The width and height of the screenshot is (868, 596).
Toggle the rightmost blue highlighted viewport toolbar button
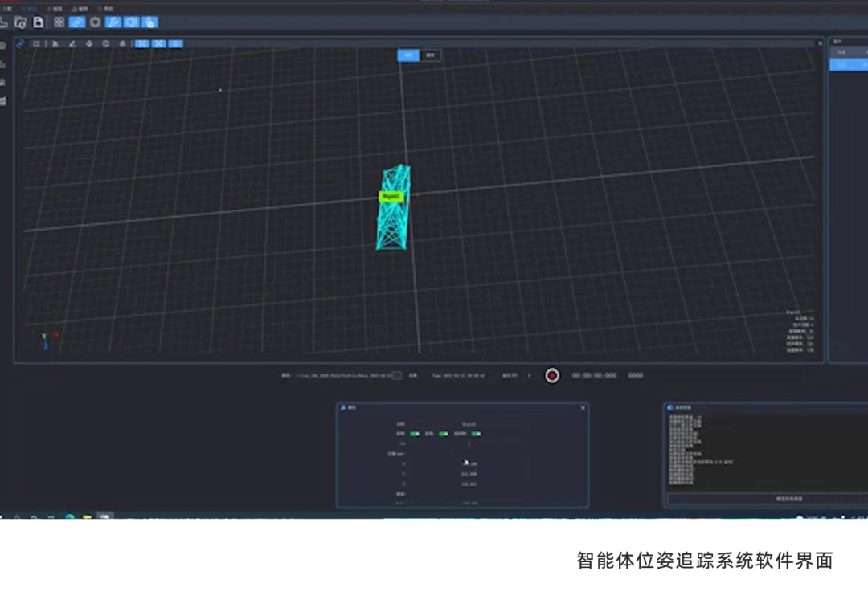point(176,43)
